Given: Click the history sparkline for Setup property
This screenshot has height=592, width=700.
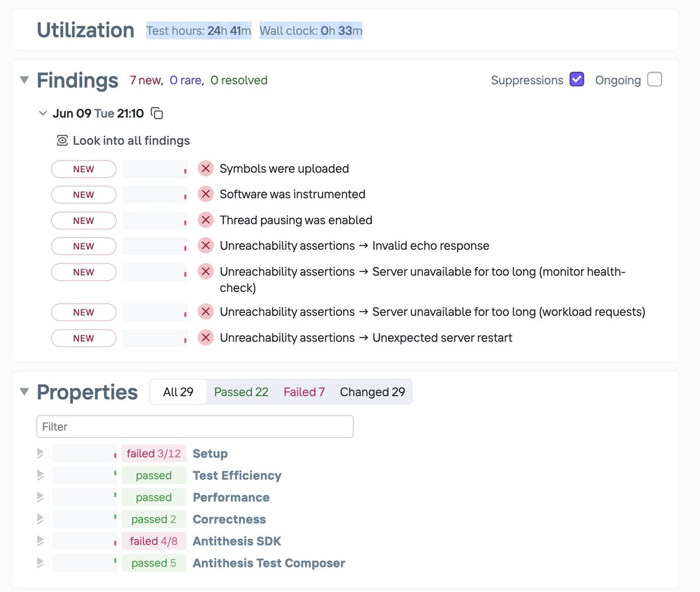Looking at the screenshot, I should 85,454.
